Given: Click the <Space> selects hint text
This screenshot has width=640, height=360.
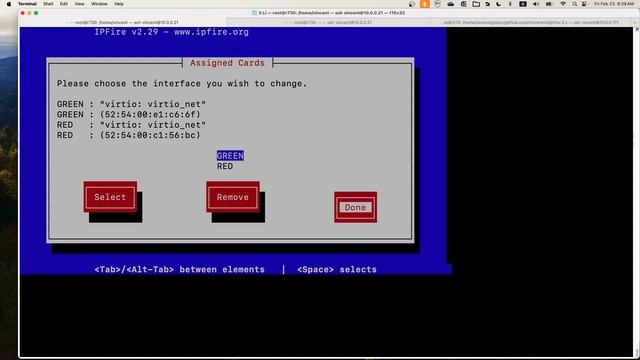Looking at the screenshot, I should pyautogui.click(x=337, y=269).
